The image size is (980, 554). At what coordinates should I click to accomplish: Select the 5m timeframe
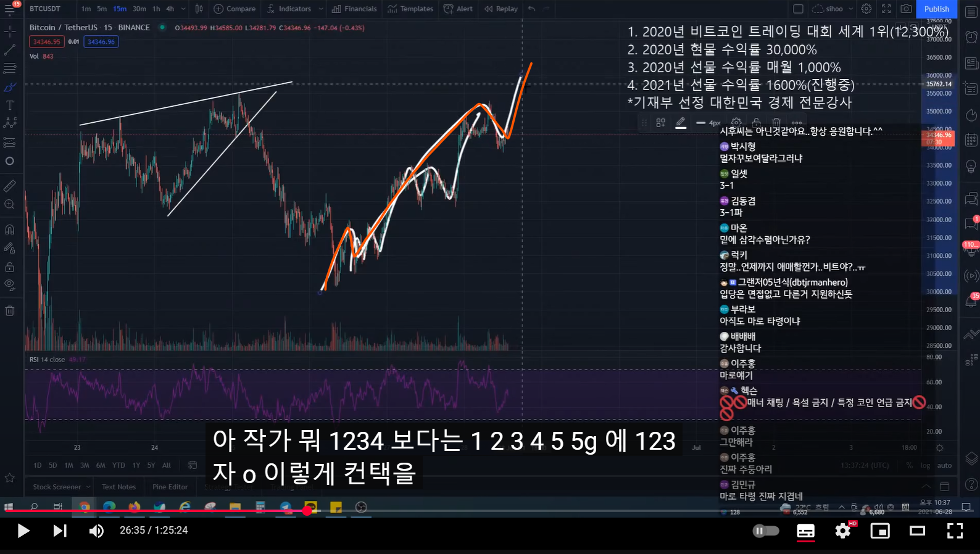[x=101, y=9]
